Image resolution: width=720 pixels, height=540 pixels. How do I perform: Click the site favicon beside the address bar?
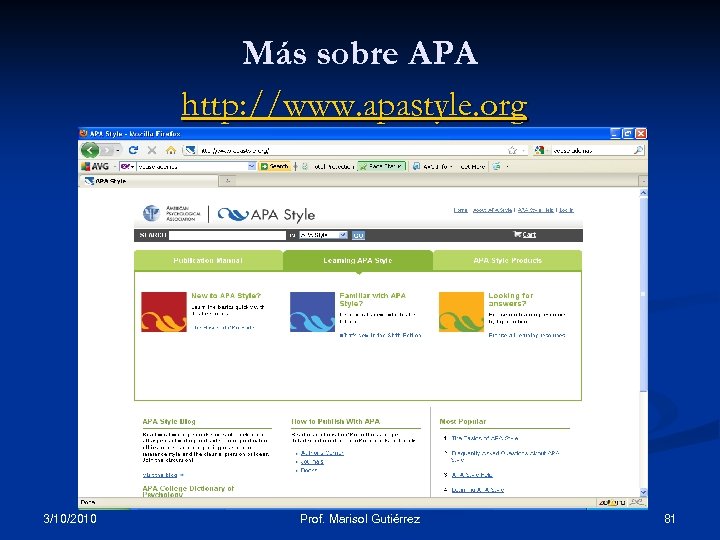point(190,150)
